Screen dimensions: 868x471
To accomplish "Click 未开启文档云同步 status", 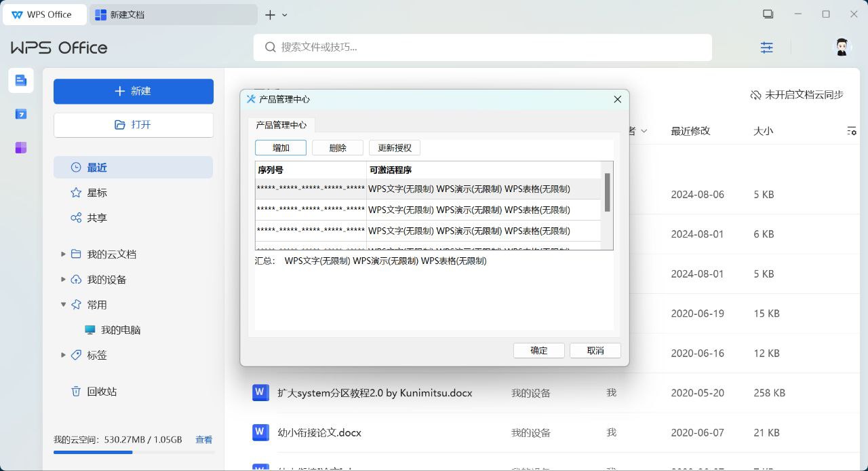I will pos(797,95).
